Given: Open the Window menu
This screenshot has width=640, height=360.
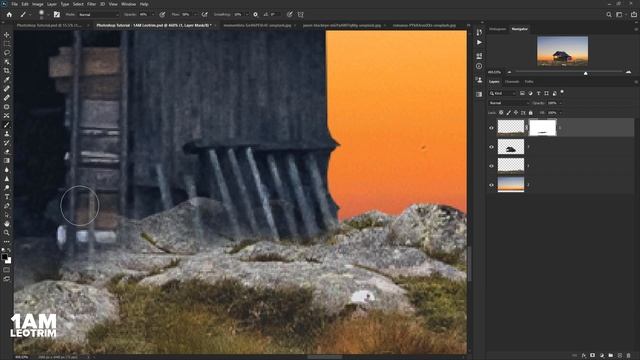Looking at the screenshot, I should (x=128, y=4).
